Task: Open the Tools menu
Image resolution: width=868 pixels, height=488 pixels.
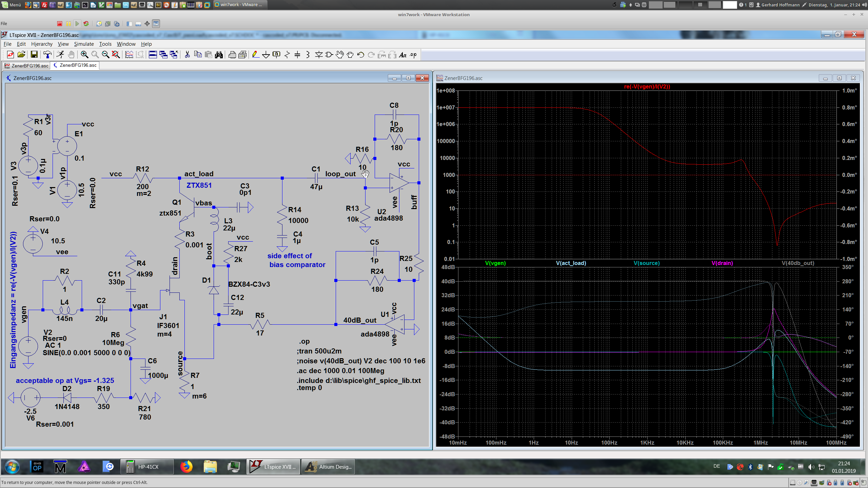Action: click(x=105, y=44)
